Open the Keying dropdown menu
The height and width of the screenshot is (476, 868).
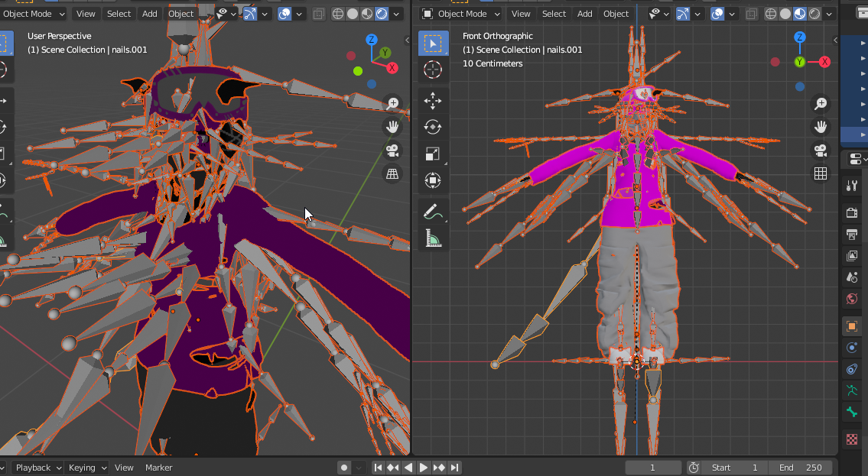tap(87, 468)
